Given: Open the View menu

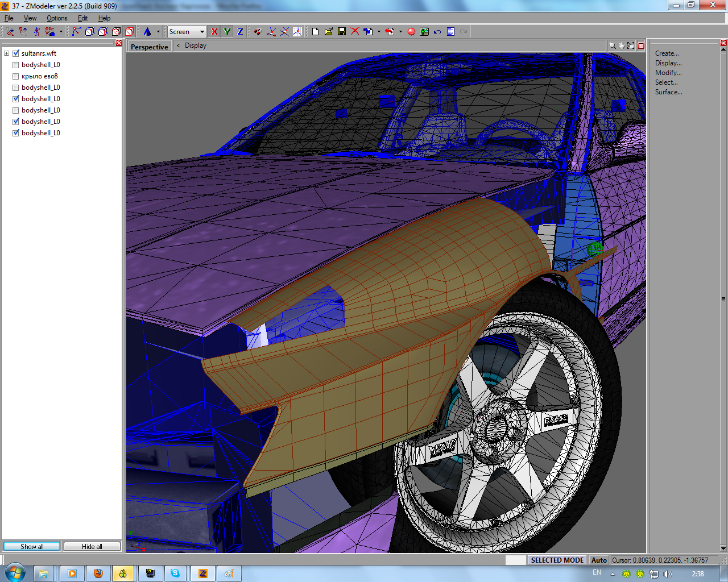Looking at the screenshot, I should (30, 18).
